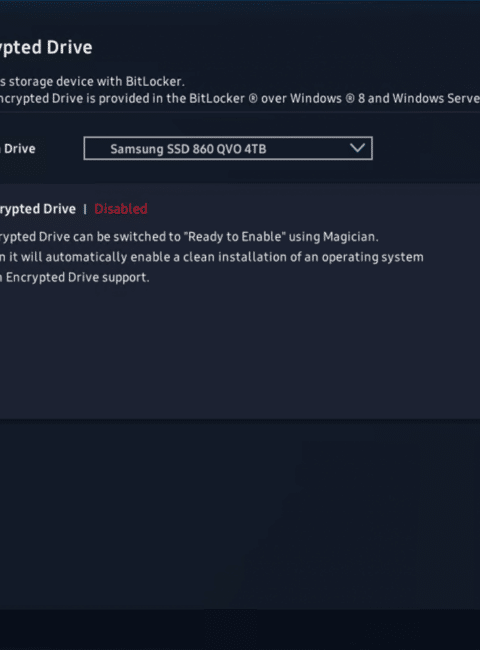
Task: Click the bold Encrypted Drive status title
Action: (x=38, y=209)
